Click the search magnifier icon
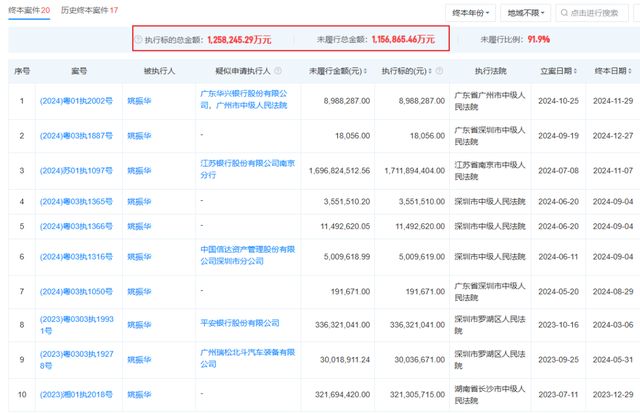 pos(564,13)
